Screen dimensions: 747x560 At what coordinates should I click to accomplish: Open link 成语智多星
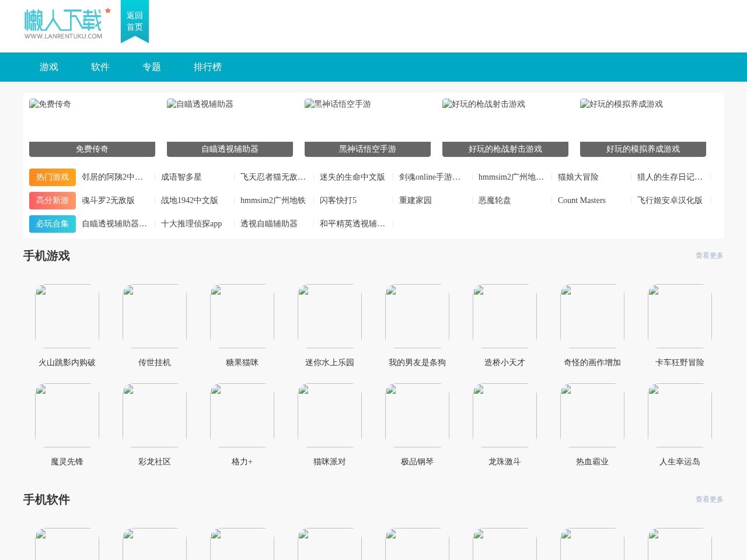coord(181,177)
